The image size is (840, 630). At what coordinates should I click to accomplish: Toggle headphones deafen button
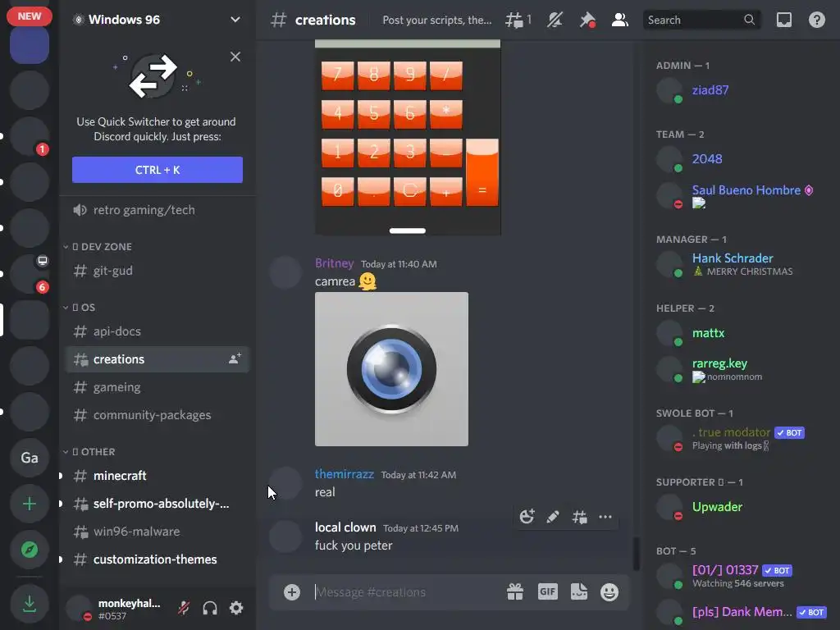click(210, 608)
